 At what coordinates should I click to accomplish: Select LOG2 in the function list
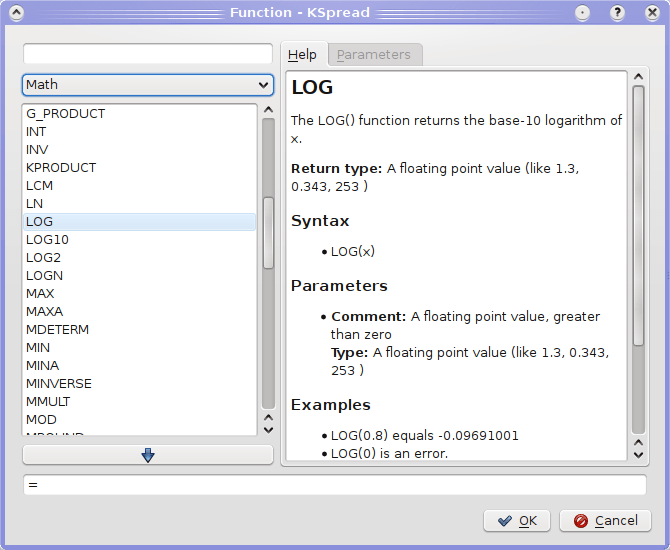click(139, 257)
